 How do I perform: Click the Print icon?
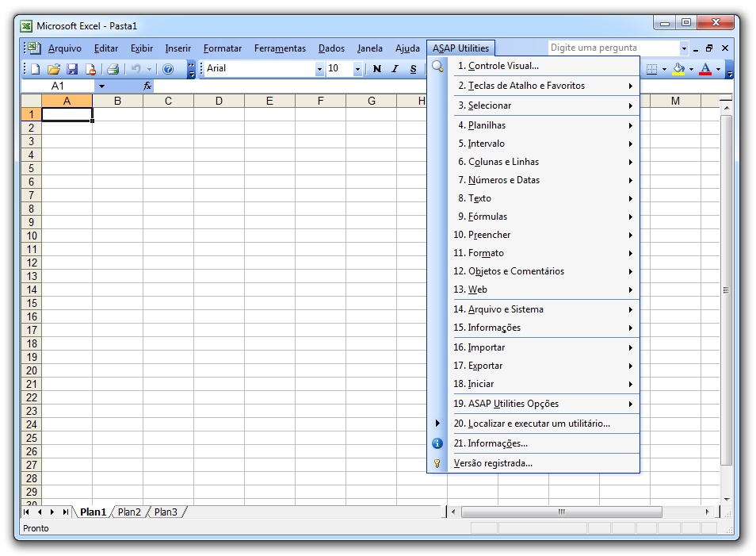[x=112, y=68]
